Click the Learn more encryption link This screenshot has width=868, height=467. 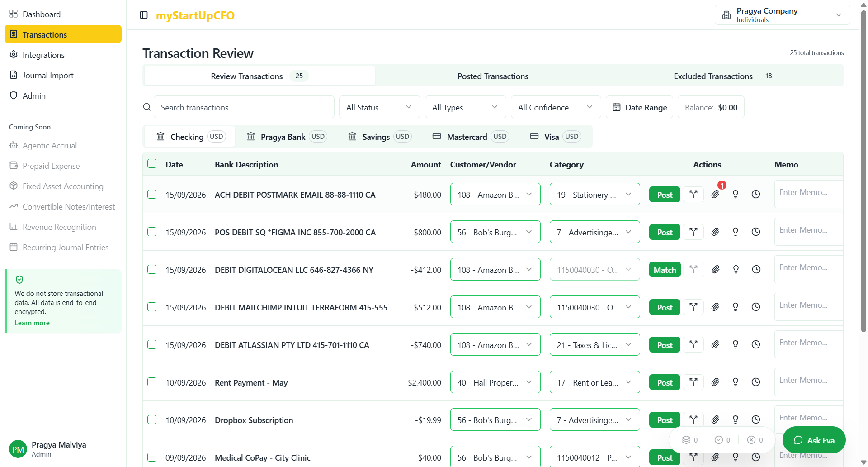point(32,323)
